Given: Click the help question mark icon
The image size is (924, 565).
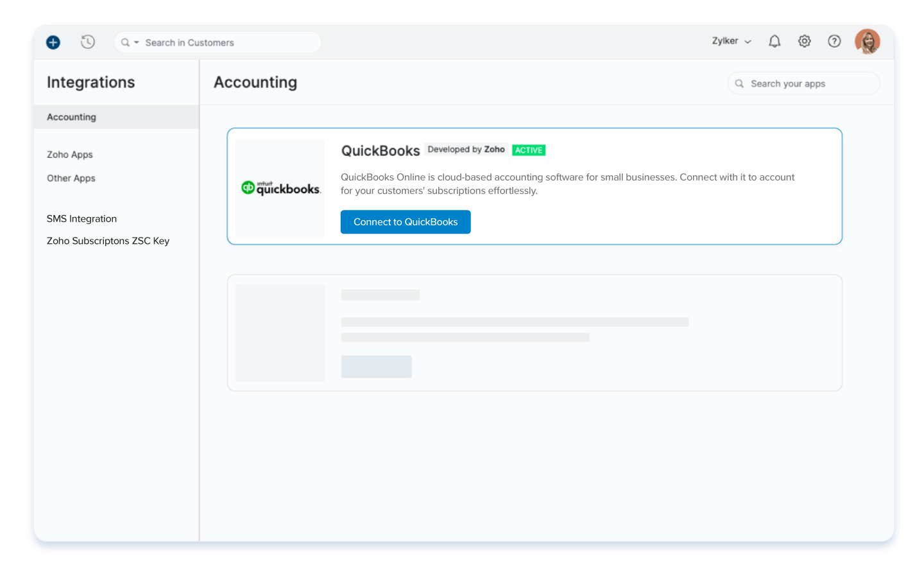Looking at the screenshot, I should click(x=834, y=41).
